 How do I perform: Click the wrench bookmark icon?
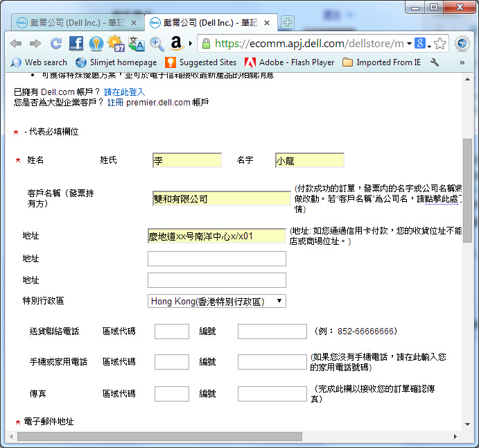(435, 62)
